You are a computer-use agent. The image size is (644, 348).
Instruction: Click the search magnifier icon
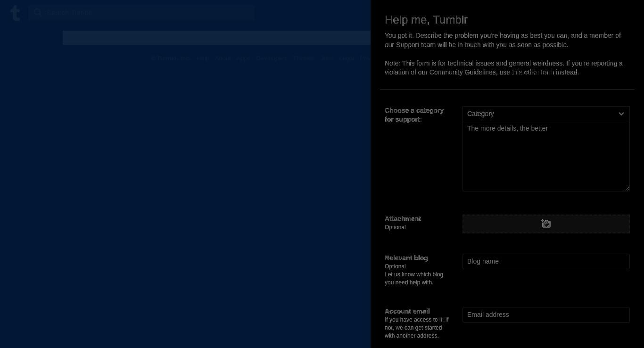point(38,13)
